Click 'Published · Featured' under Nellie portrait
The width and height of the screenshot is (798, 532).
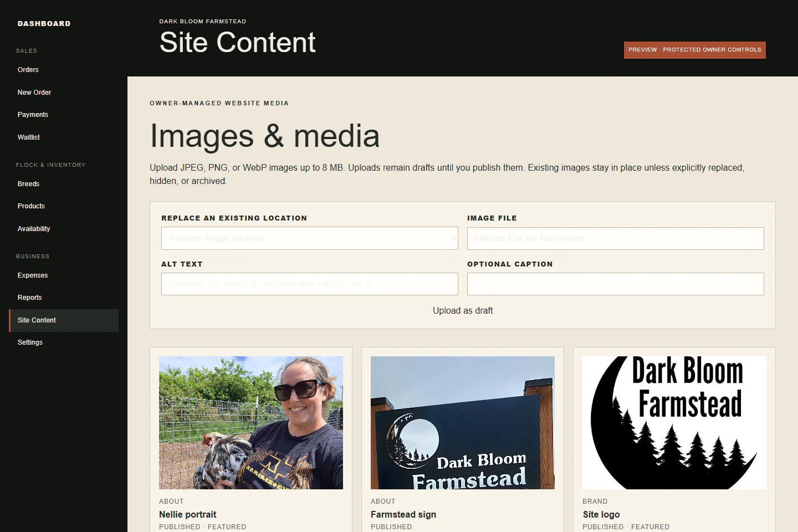tap(203, 527)
